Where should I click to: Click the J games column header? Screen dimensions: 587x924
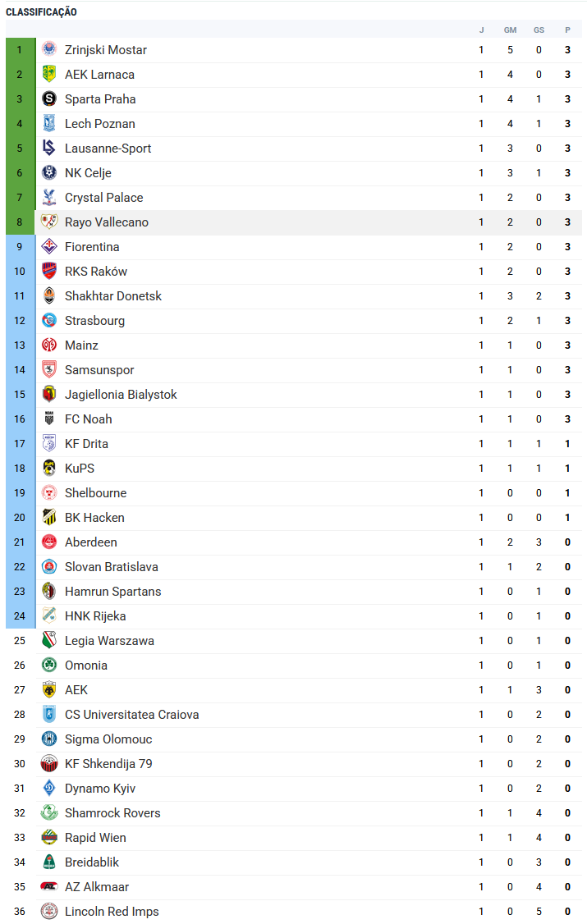482,30
